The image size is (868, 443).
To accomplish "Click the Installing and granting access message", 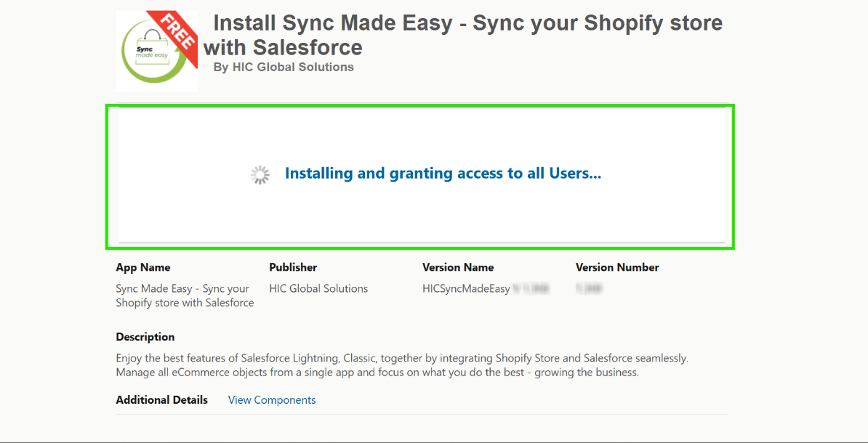I will tap(443, 174).
